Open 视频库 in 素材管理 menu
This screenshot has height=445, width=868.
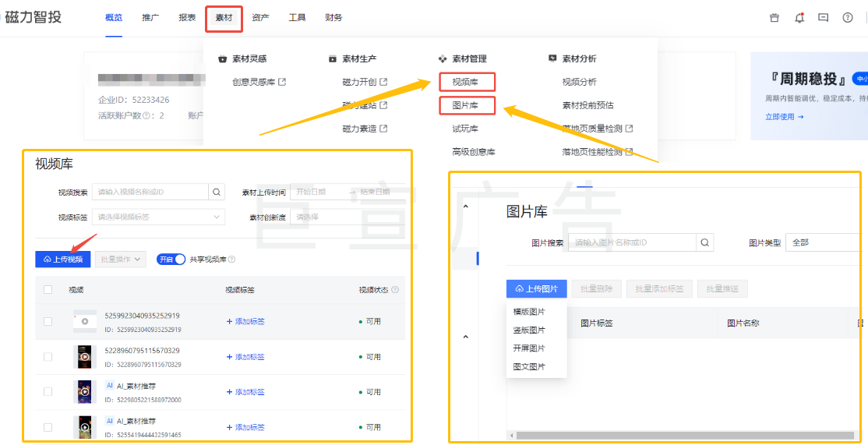coord(465,82)
